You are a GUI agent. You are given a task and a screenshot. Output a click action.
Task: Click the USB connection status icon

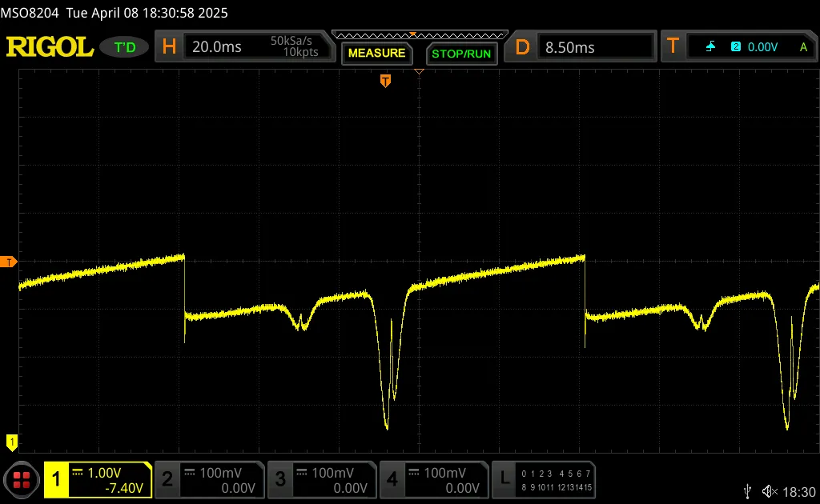coord(748,491)
